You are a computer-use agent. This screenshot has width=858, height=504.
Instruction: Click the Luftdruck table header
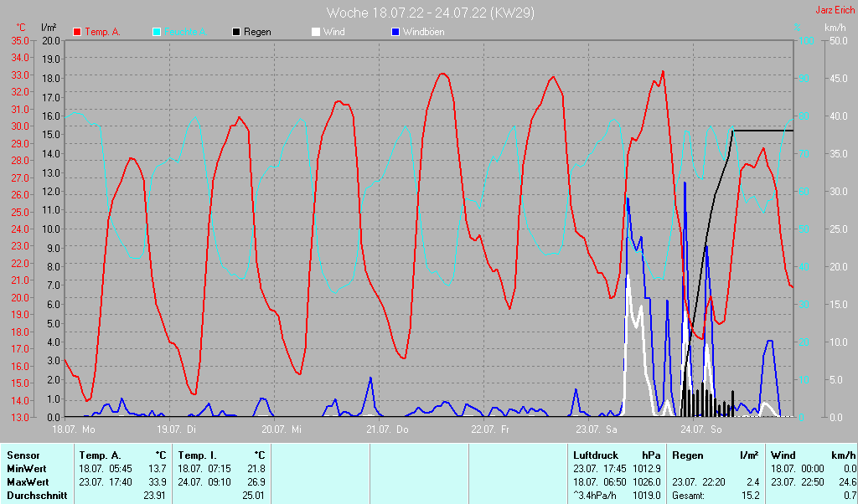tap(596, 455)
